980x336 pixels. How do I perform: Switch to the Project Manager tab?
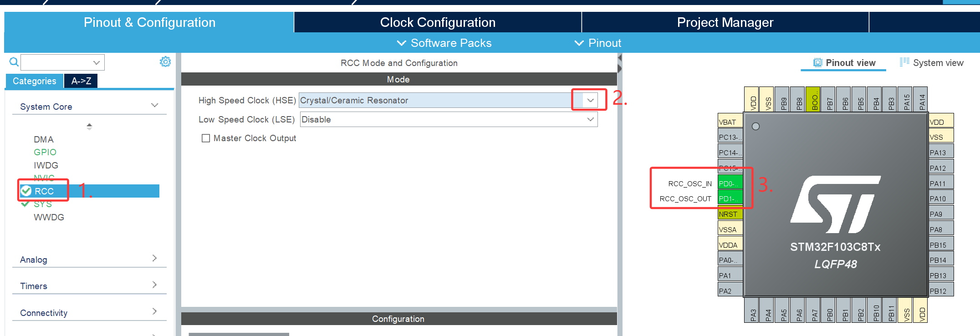pyautogui.click(x=725, y=22)
